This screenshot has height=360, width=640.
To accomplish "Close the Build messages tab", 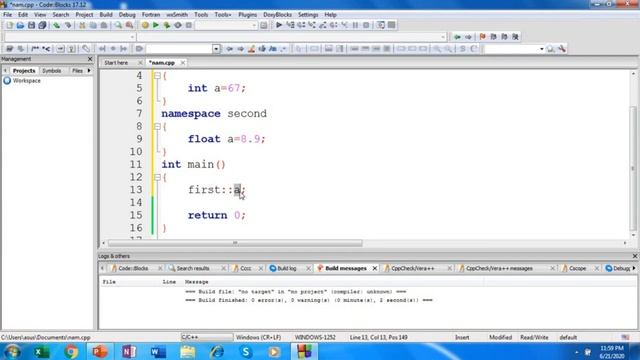I will (x=375, y=268).
